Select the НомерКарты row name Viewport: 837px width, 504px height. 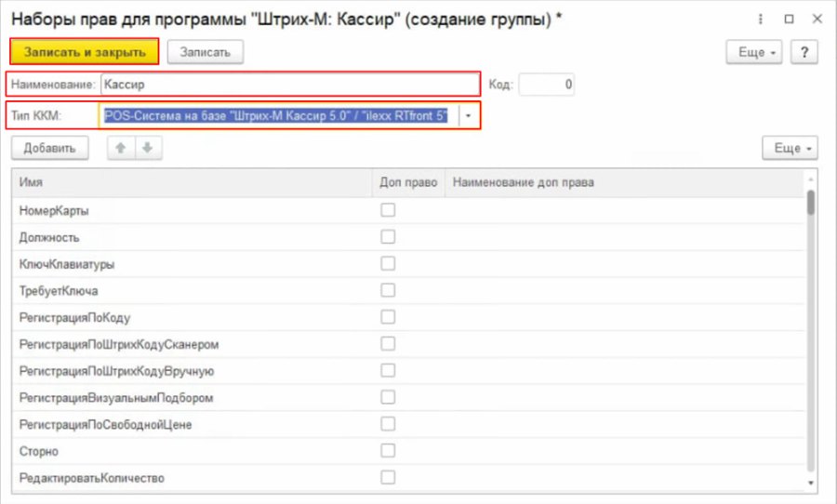(x=54, y=210)
